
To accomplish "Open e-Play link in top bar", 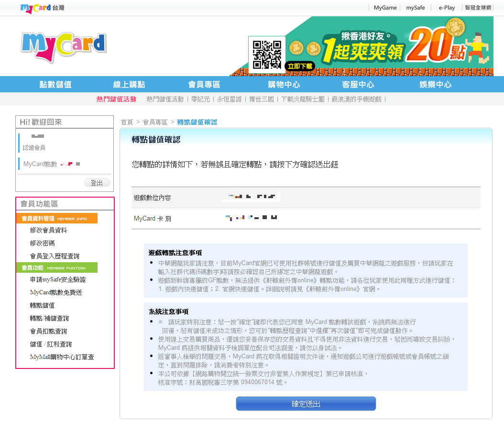I will click(x=447, y=8).
